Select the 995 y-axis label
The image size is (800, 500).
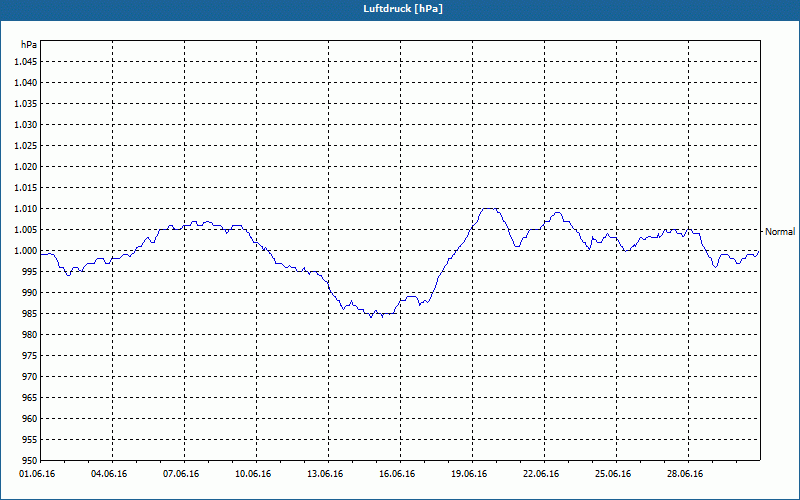coord(30,271)
